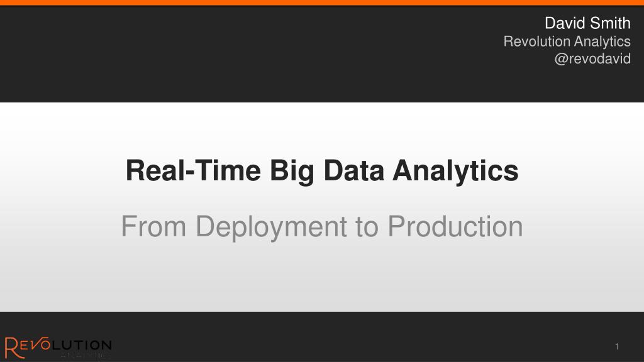Click the word Data in title
The width and height of the screenshot is (644, 362).
pos(353,170)
